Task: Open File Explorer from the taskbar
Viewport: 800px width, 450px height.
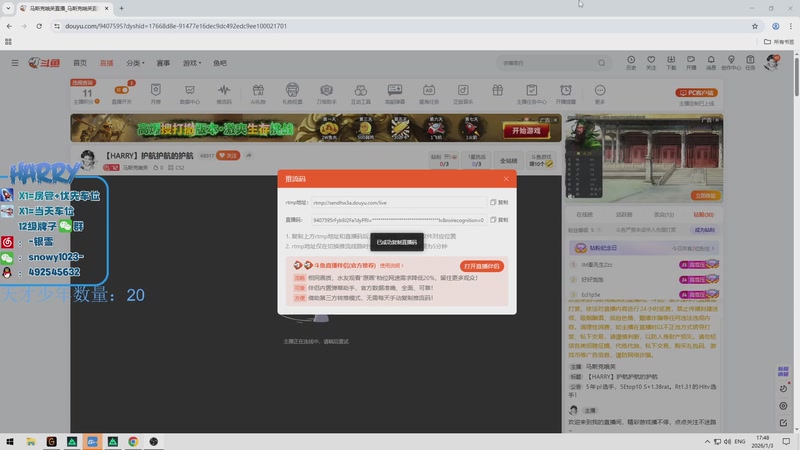Action: (x=31, y=441)
